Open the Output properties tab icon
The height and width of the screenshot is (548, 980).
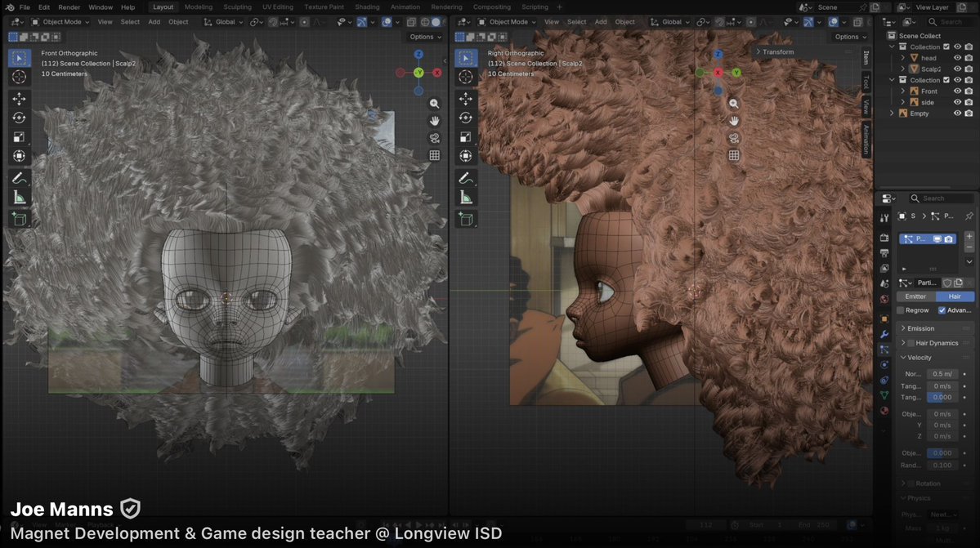click(884, 253)
